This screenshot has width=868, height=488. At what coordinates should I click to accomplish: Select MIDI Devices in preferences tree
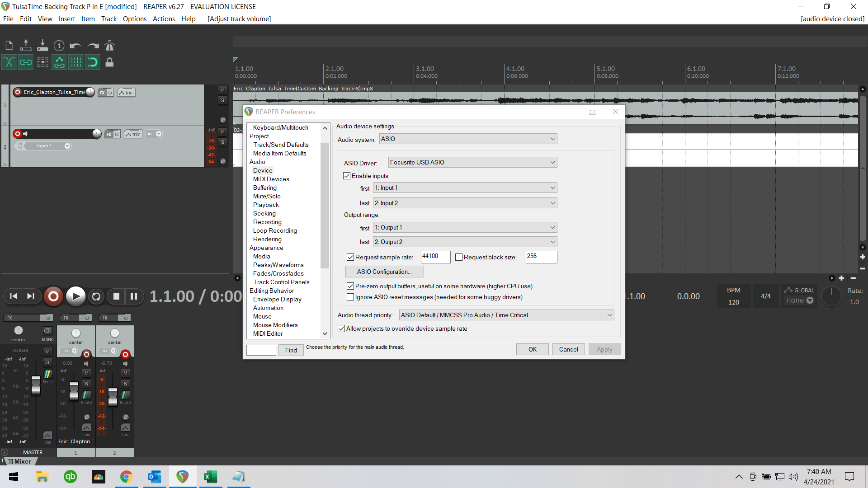point(271,179)
